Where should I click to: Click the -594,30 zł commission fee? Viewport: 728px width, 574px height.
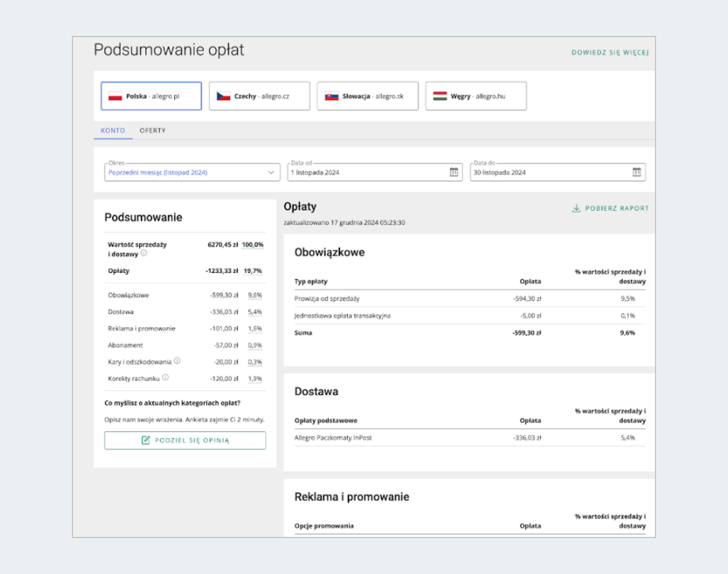(527, 299)
